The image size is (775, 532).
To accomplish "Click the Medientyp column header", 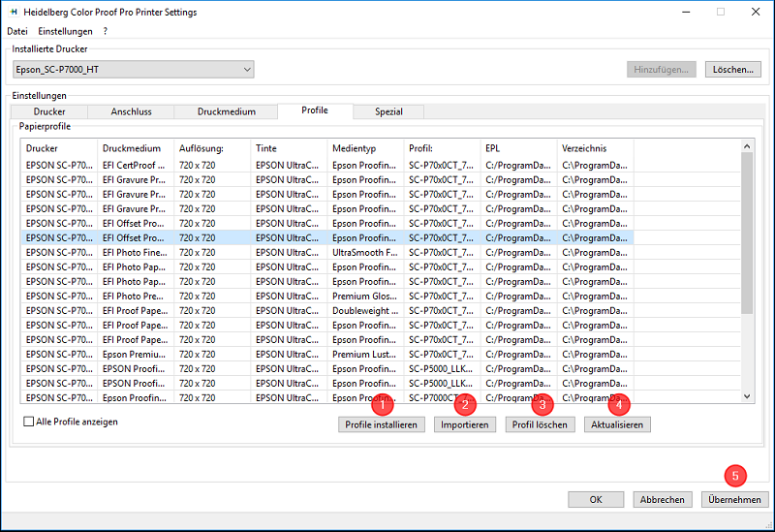I will (x=365, y=148).
